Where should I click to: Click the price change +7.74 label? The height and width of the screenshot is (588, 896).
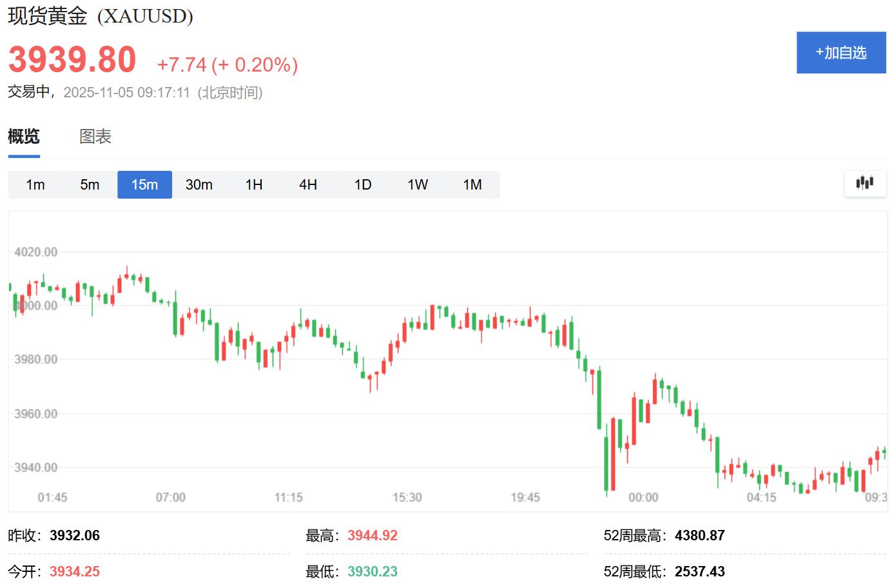181,64
